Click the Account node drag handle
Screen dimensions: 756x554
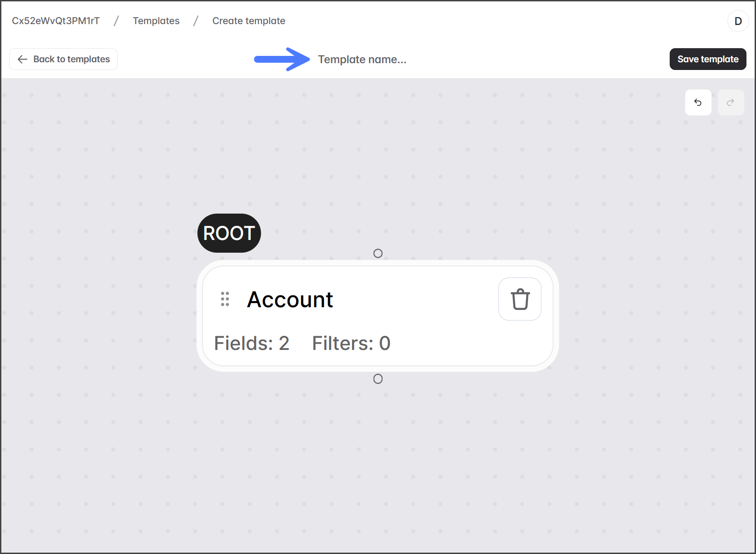pyautogui.click(x=225, y=299)
